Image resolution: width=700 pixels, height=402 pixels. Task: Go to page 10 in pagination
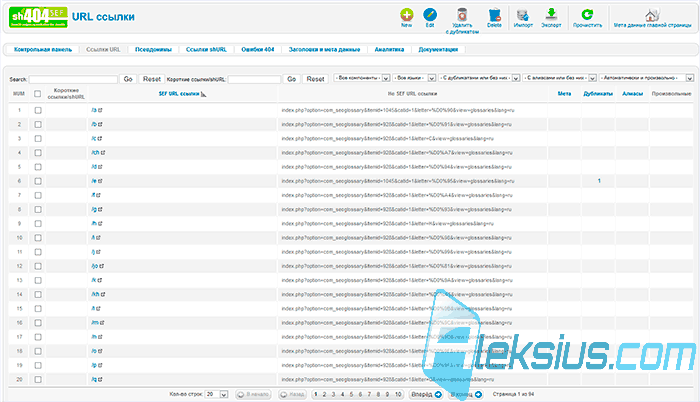point(398,394)
